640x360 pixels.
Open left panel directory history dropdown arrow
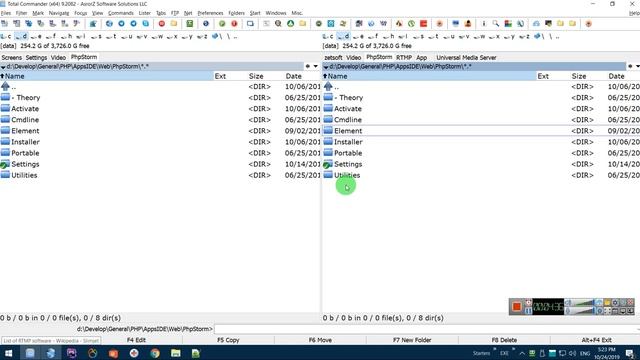316,66
